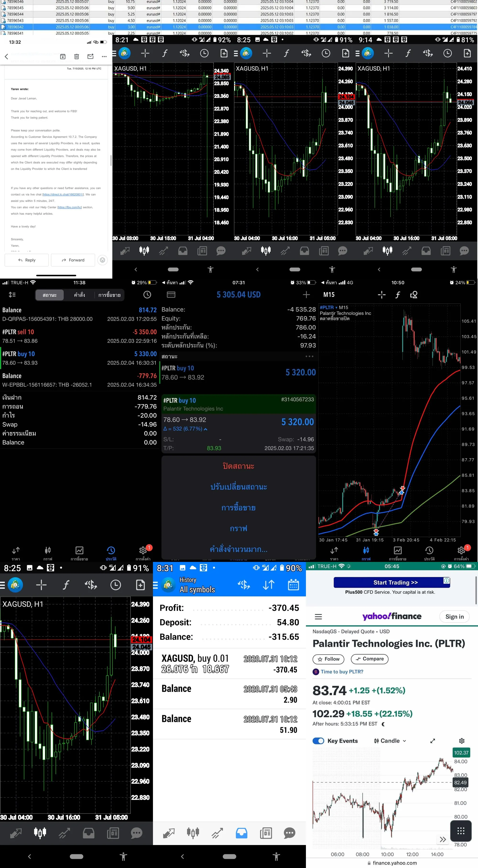Open the fbs.com/hc Help Center link

pos(69,207)
